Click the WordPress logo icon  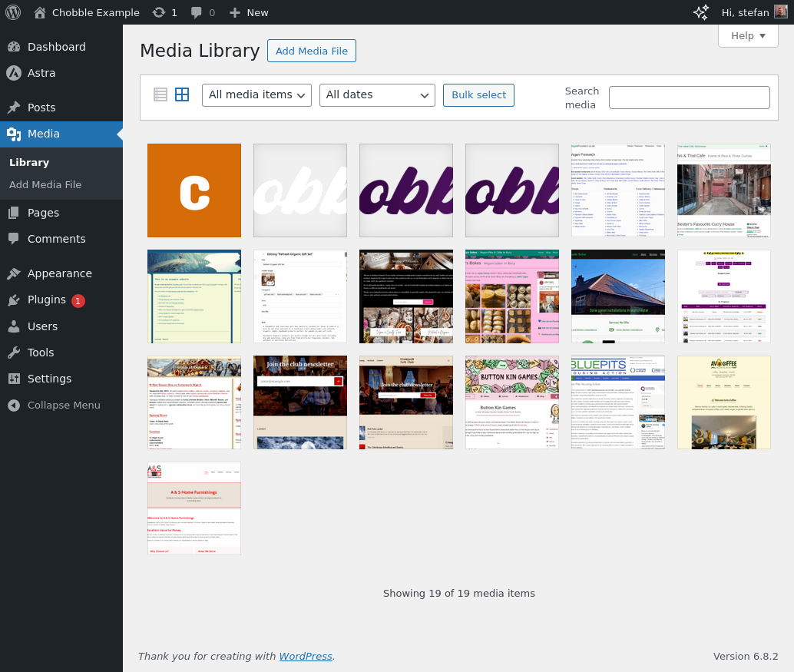[x=13, y=12]
